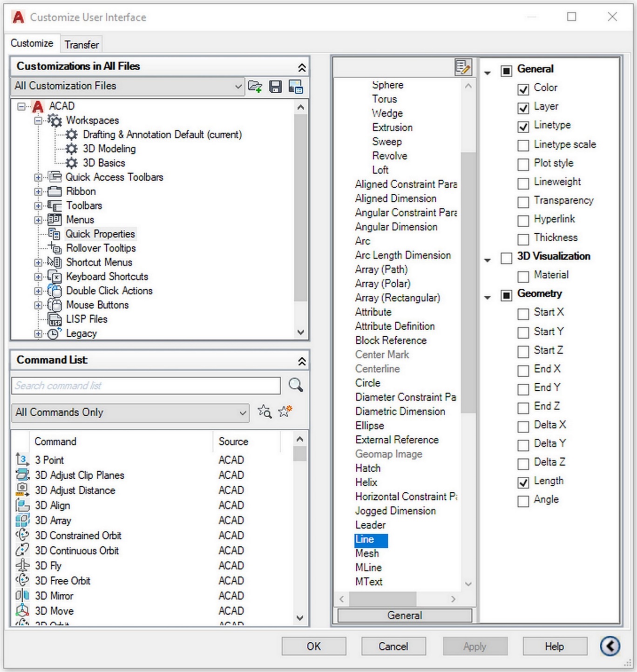The width and height of the screenshot is (637, 672).
Task: Tick the Start X checkbox
Action: point(523,313)
